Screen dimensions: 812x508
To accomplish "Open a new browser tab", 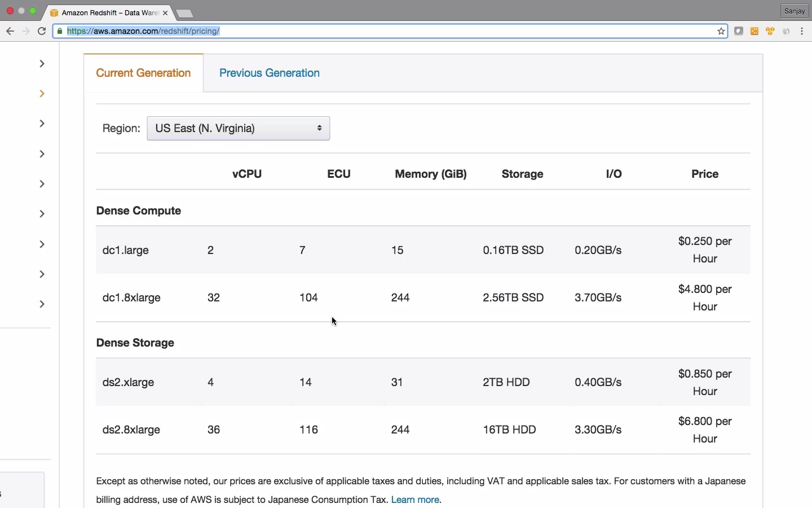I will [186, 14].
